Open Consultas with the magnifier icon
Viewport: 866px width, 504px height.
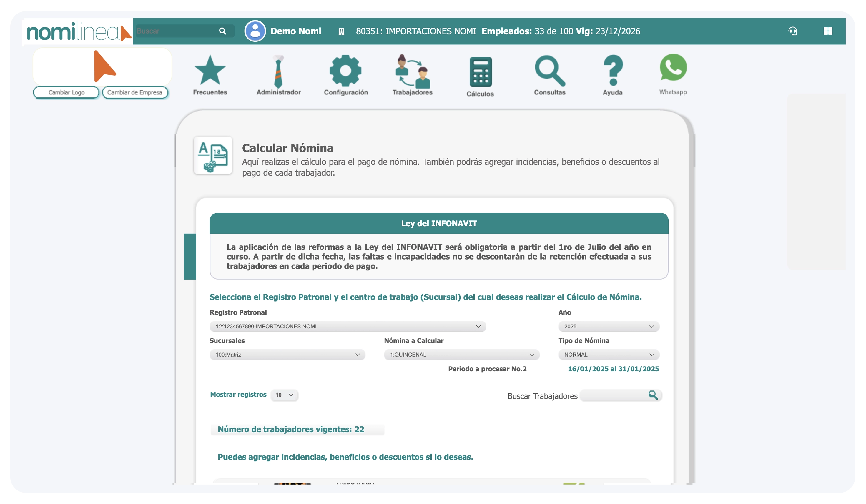tap(549, 72)
